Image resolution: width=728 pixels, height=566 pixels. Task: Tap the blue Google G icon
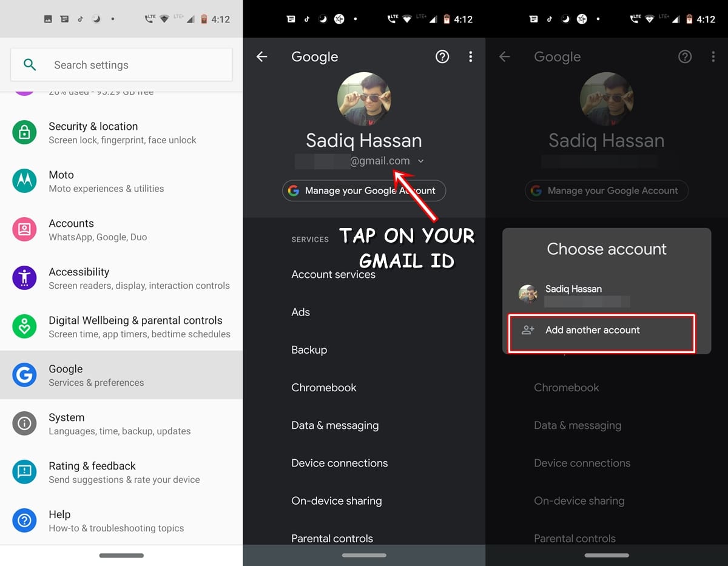coord(24,375)
